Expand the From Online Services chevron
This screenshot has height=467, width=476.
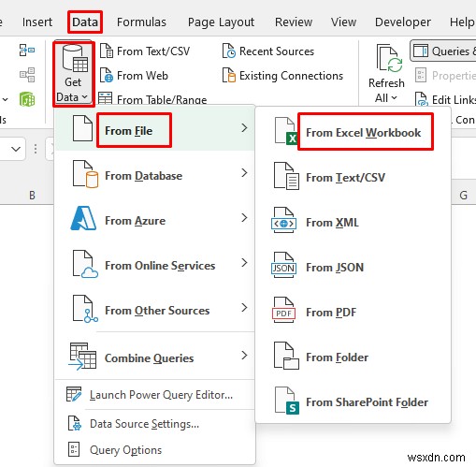point(244,263)
